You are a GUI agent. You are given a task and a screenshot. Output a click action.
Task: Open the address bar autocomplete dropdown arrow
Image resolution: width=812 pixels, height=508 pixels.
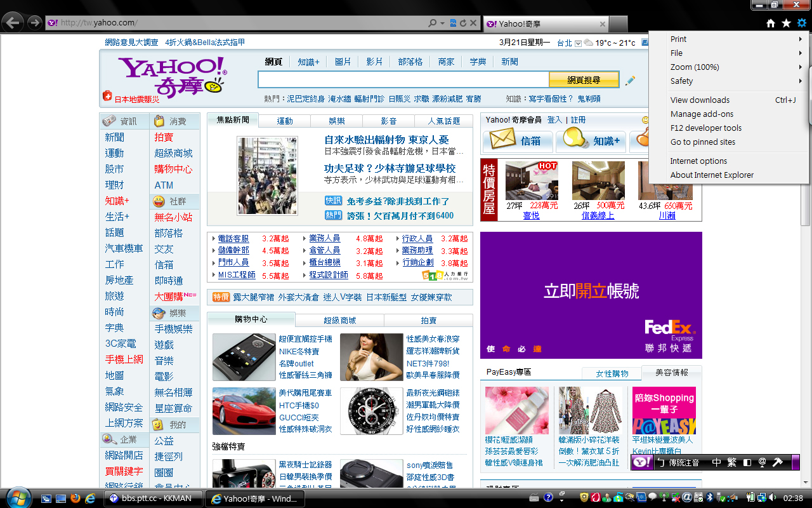tap(442, 23)
